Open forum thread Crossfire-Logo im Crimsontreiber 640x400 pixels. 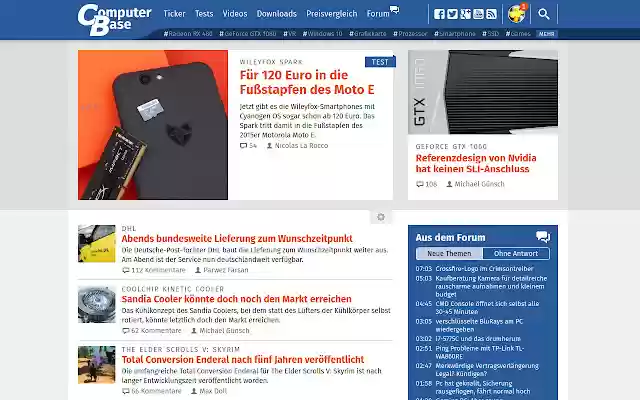tap(484, 269)
